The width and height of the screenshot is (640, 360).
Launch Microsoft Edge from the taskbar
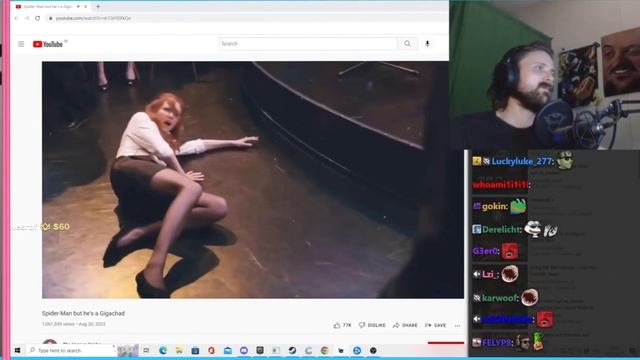pyautogui.click(x=163, y=350)
